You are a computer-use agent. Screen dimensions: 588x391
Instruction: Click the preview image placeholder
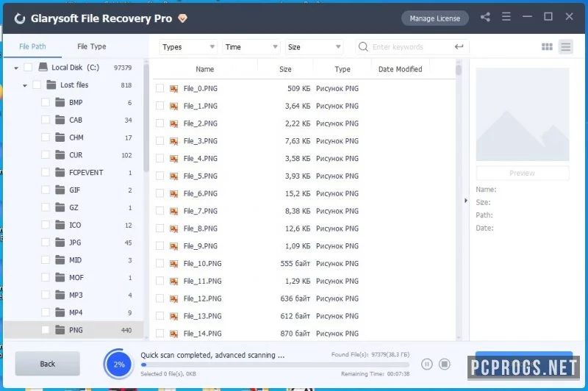(x=523, y=115)
